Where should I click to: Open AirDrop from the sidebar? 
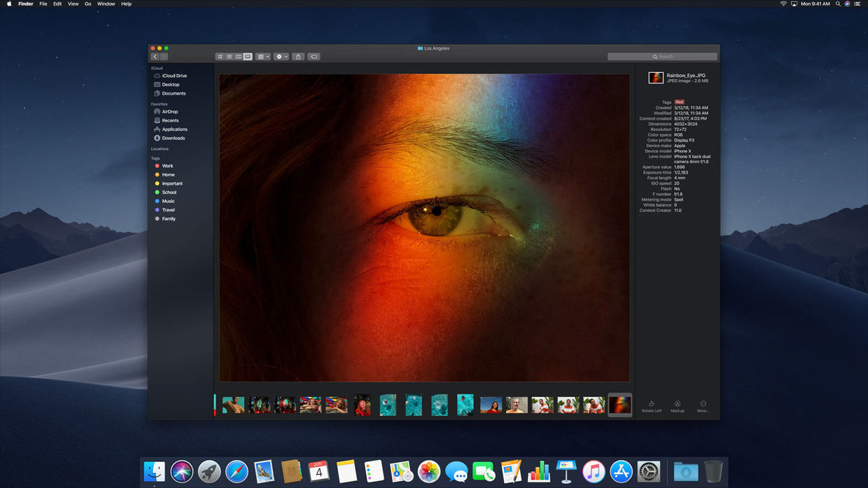click(169, 111)
